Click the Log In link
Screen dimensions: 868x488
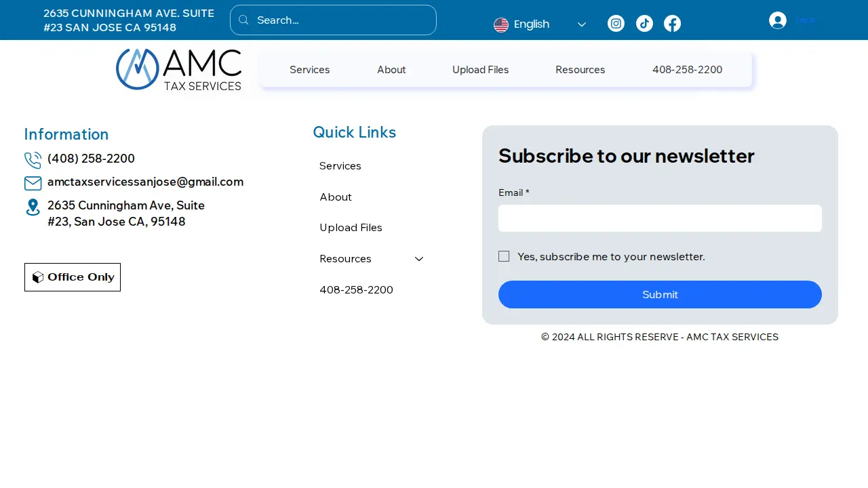click(x=806, y=20)
